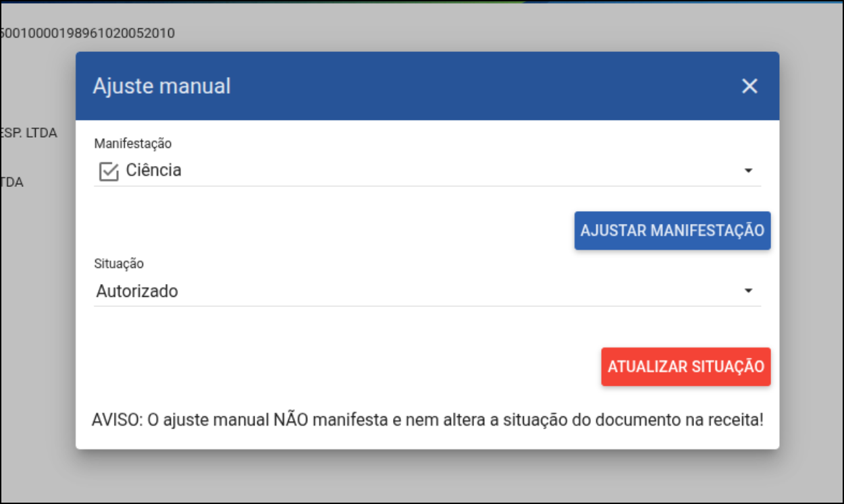844x504 pixels.
Task: Select the Ciência value in Manifestação field
Action: 154,171
